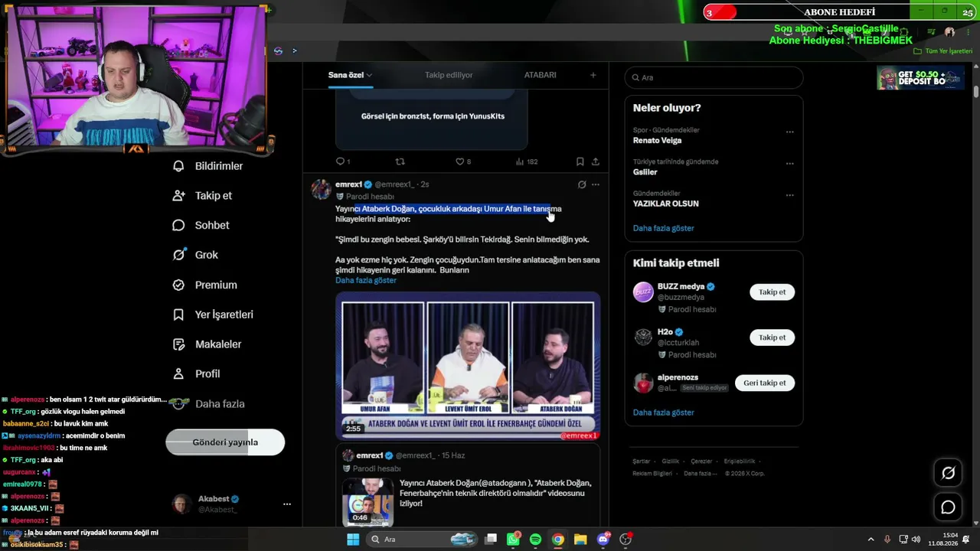The height and width of the screenshot is (551, 980).
Task: Switch to the ATABARI tab
Action: (541, 75)
